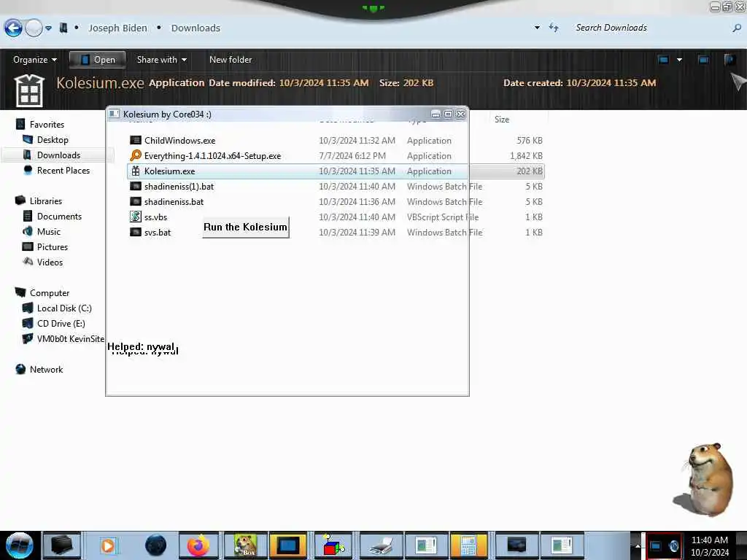Screen dimensions: 747x560
Task: Toggle the preview pane icon
Action: pos(703,60)
